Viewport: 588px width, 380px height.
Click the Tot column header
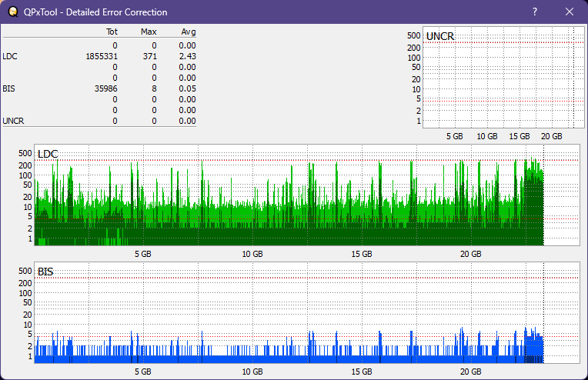[x=112, y=32]
